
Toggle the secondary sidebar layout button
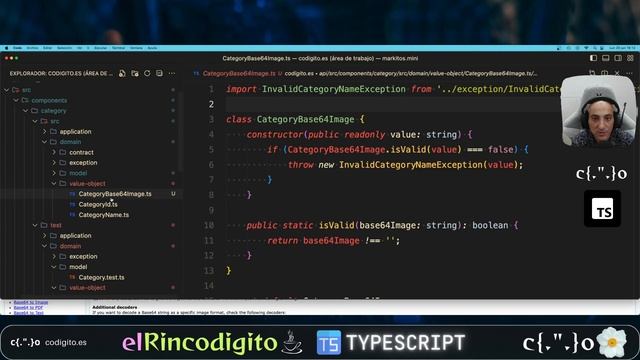click(x=618, y=58)
